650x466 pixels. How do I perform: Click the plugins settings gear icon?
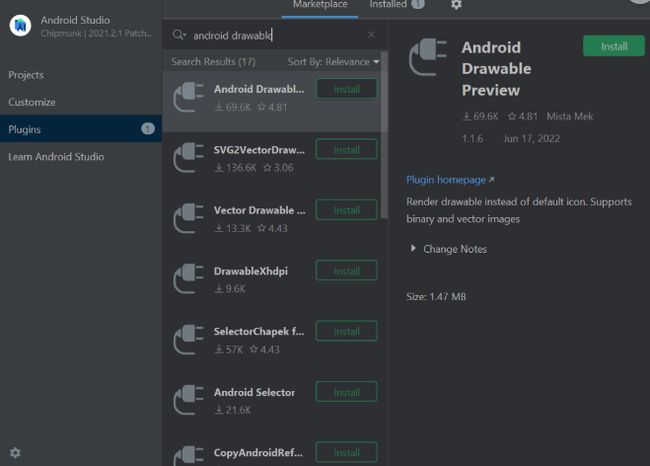point(456,5)
